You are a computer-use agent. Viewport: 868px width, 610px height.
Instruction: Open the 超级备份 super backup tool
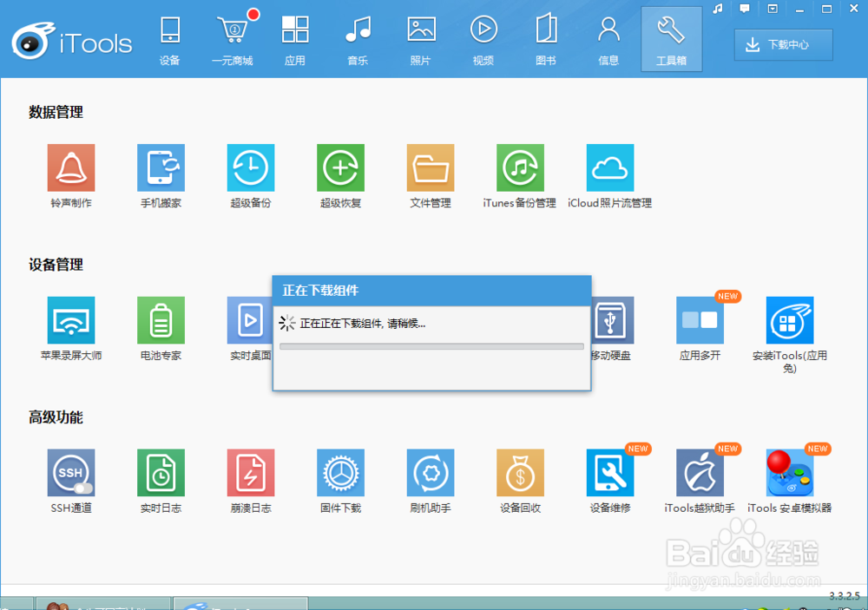point(251,167)
